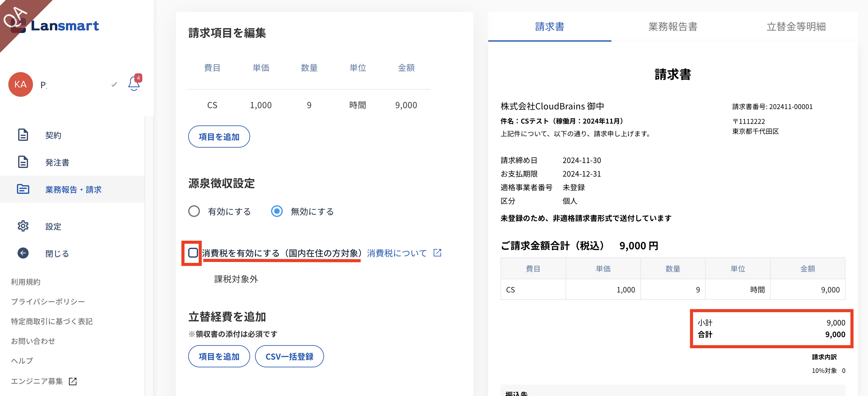Switch to the 業務報告書 tab

pos(673,27)
